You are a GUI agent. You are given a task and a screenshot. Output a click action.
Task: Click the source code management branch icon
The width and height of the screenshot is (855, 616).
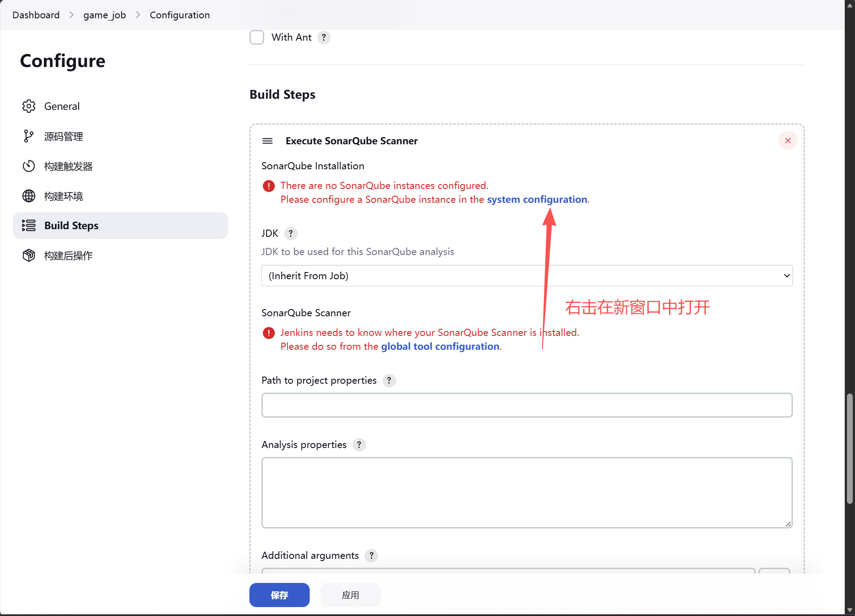coord(29,136)
